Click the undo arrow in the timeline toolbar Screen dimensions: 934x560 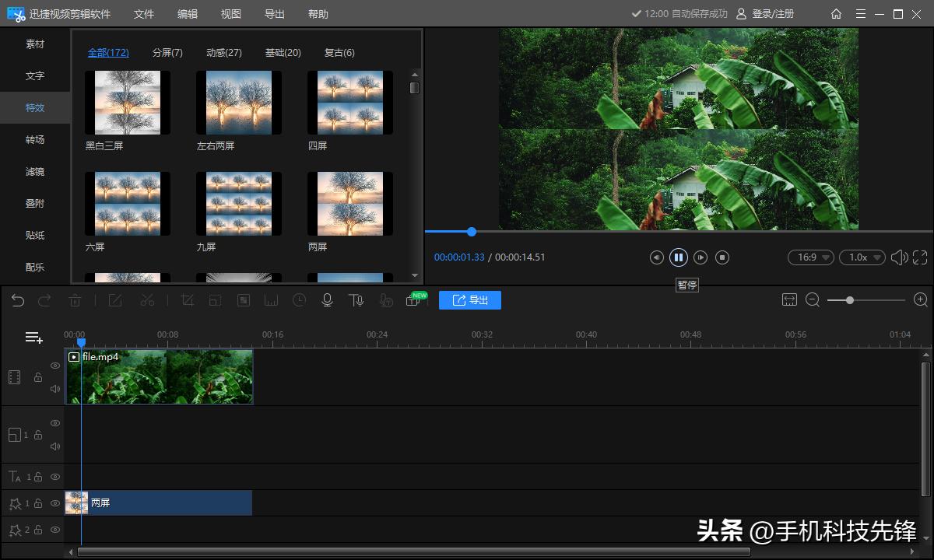(x=18, y=300)
